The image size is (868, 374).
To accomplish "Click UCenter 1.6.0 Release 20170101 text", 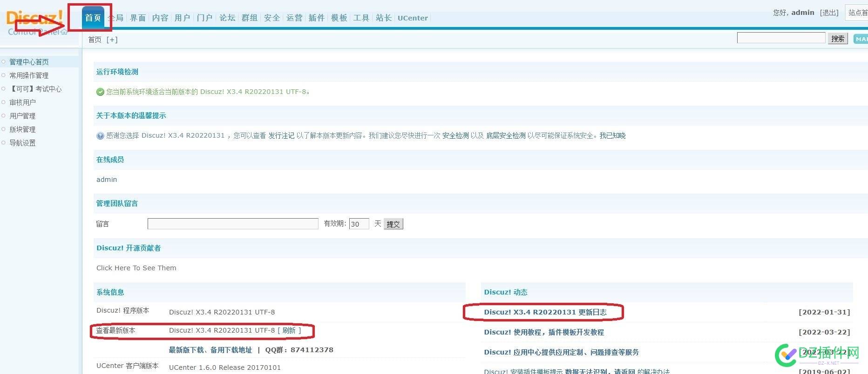I will click(x=225, y=367).
